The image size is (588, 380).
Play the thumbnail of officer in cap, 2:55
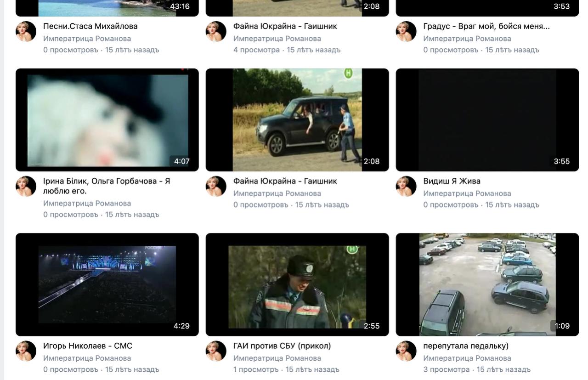click(x=297, y=284)
